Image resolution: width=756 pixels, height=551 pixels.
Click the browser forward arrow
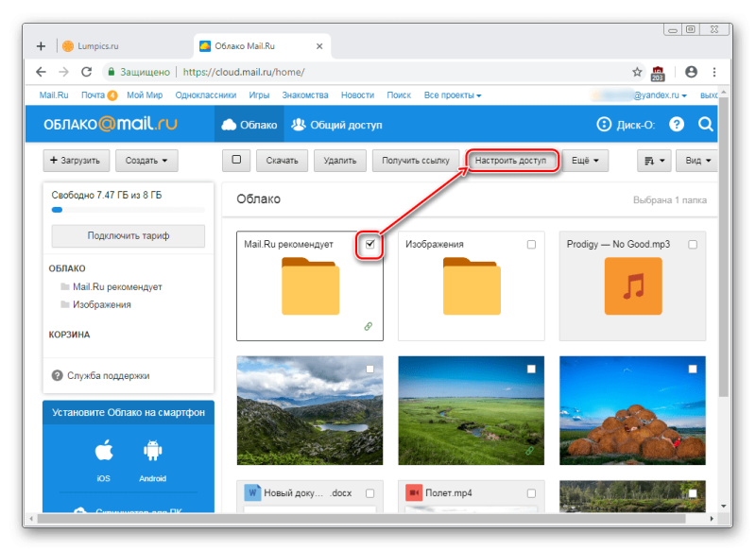click(63, 72)
